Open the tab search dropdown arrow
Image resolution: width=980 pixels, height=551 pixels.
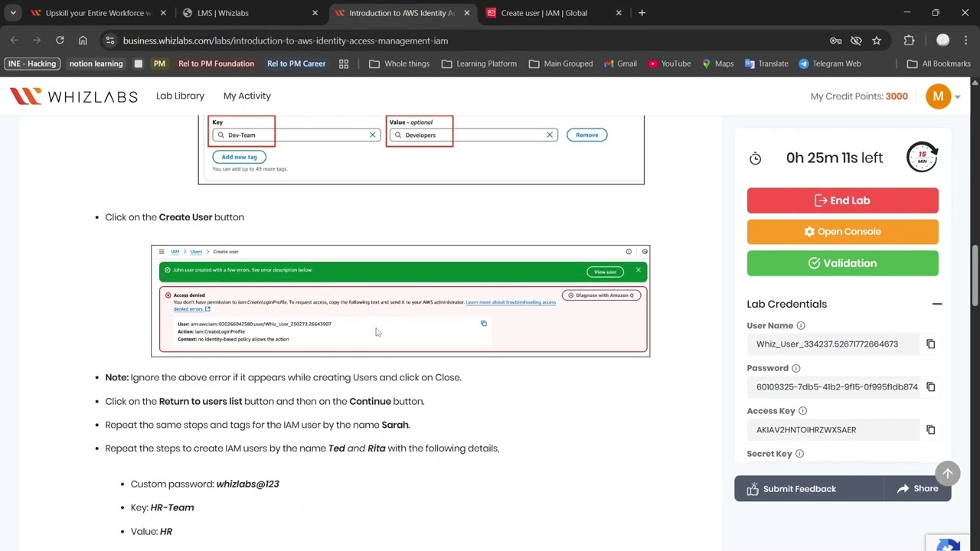click(x=13, y=13)
